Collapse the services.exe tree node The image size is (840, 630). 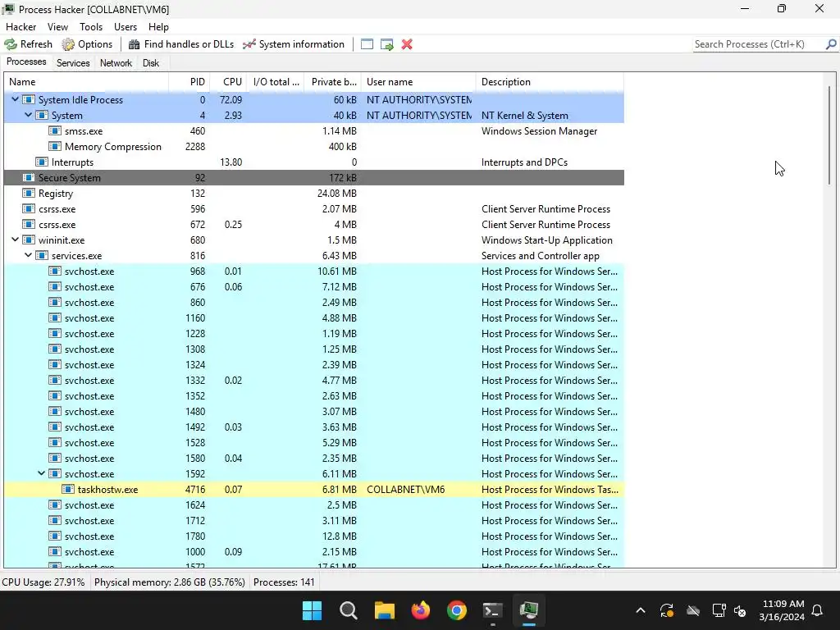pyautogui.click(x=29, y=256)
